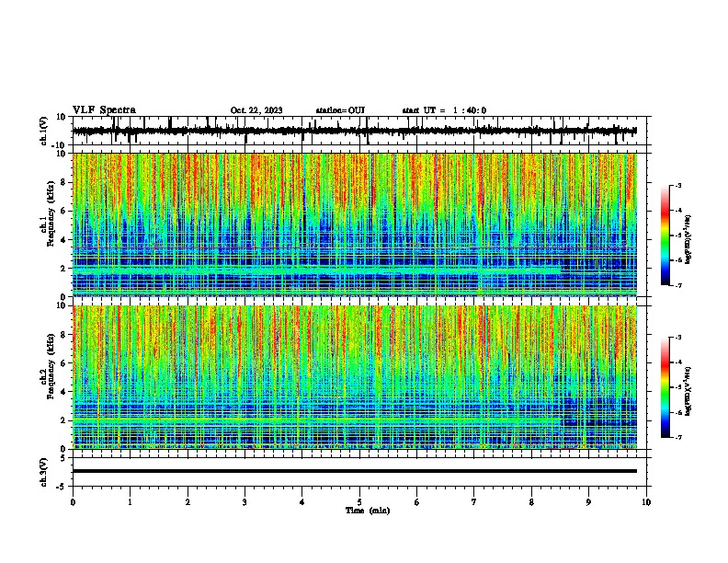
Task: Click the 'Time (min)' axis label
Action: coord(368,511)
